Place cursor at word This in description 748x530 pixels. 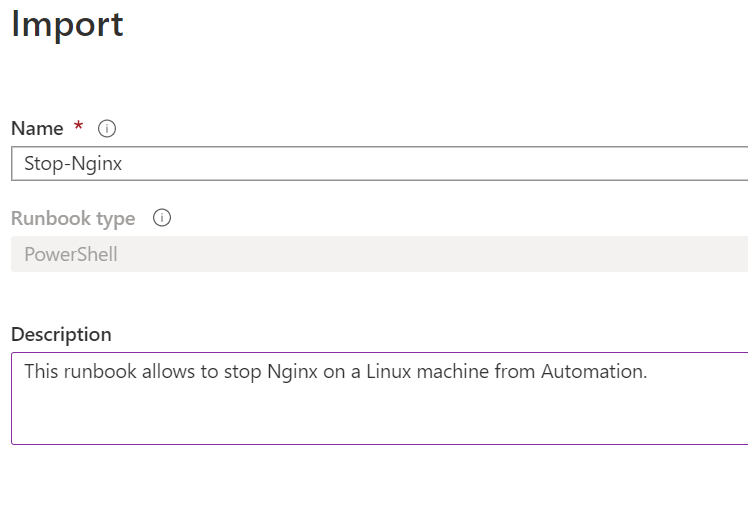pos(41,371)
